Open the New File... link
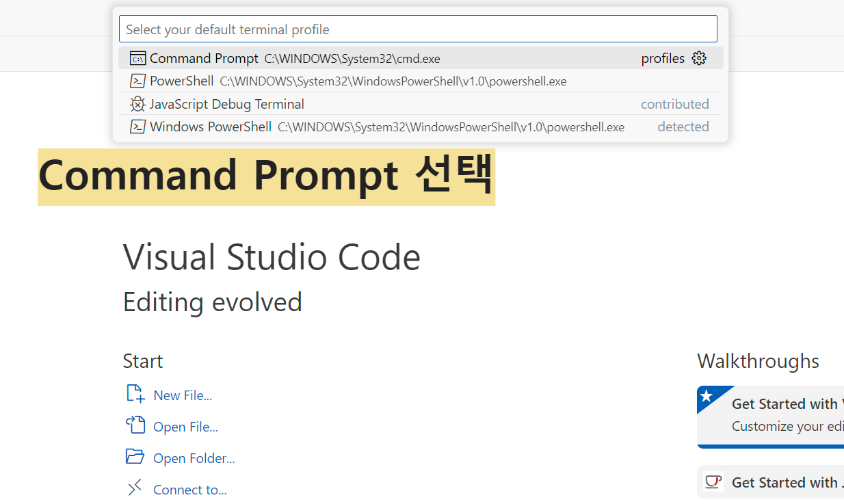 click(x=183, y=395)
